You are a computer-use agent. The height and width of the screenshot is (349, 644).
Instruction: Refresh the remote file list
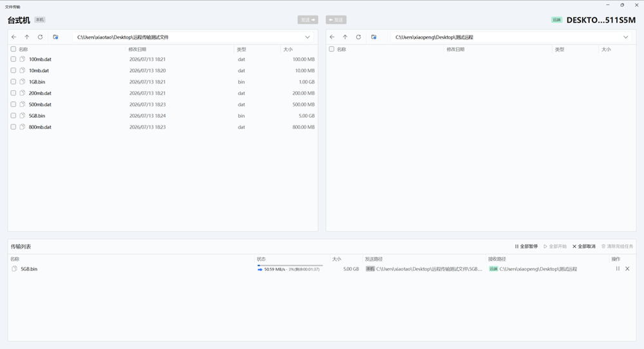point(359,37)
